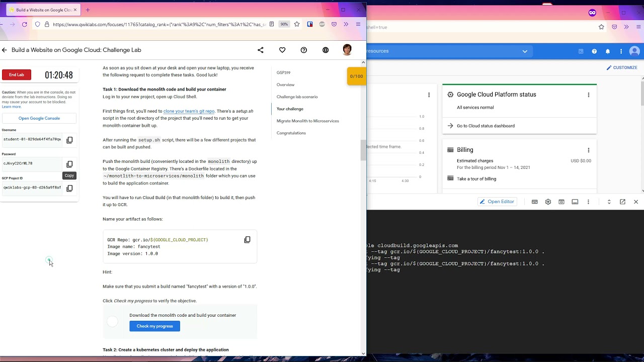Change the 90% zoom level indicator
The image size is (644, 362).
(x=284, y=24)
